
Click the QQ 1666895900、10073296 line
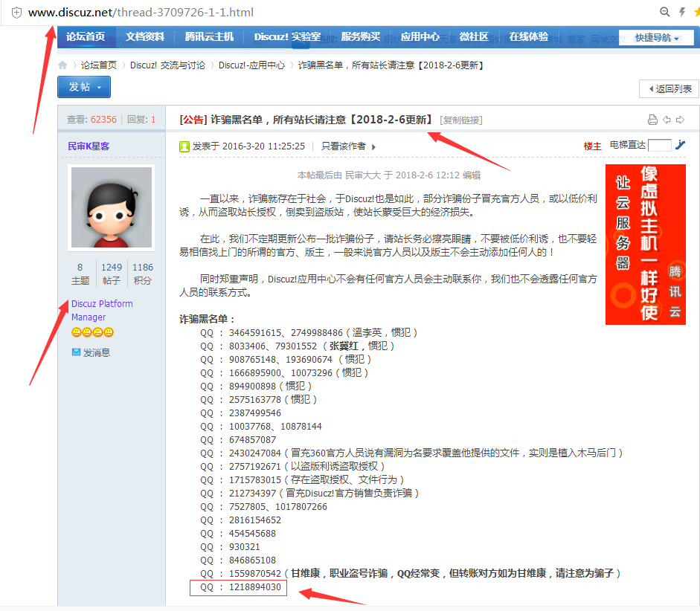284,373
